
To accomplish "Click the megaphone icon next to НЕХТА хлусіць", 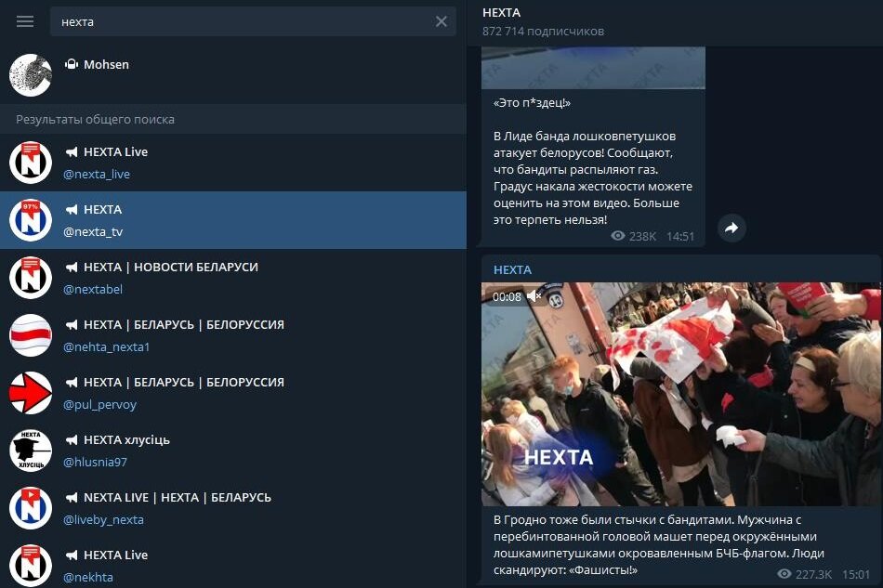I will click(x=73, y=439).
